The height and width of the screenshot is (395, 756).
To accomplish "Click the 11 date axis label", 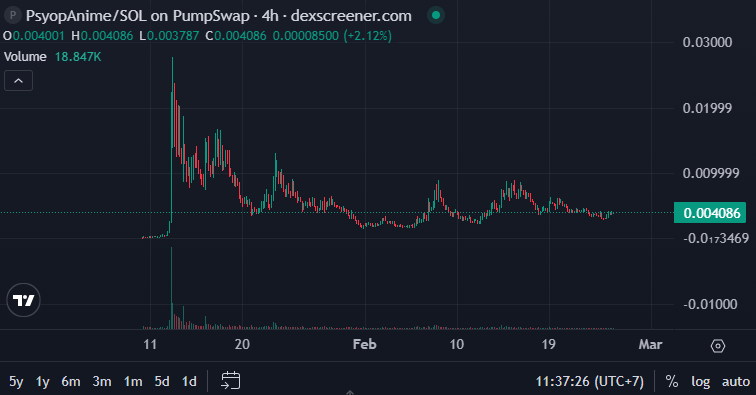I will [150, 344].
